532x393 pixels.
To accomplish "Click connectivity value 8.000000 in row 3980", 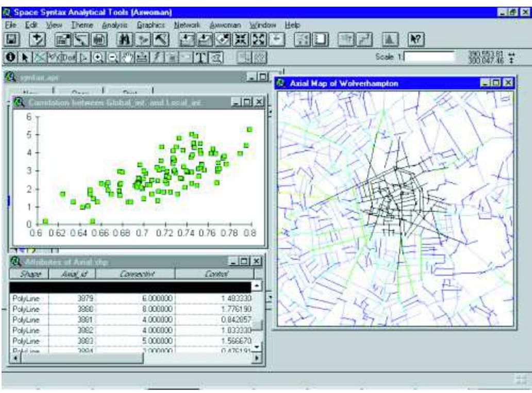I will (135, 309).
